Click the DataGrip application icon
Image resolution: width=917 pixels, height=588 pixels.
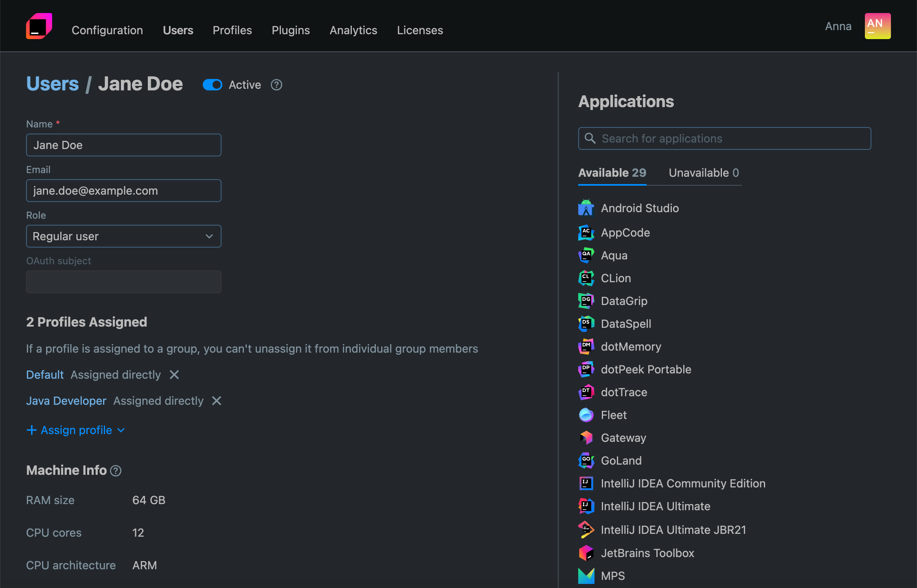586,301
